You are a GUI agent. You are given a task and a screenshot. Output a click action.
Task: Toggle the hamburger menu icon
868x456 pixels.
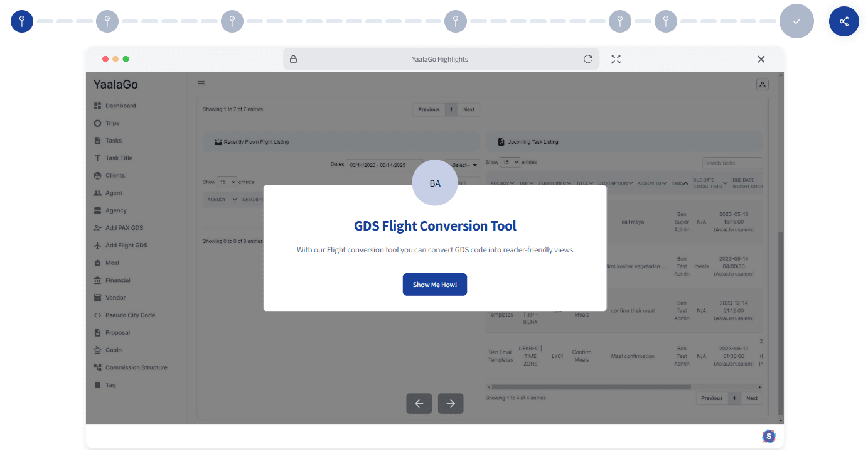coord(201,83)
